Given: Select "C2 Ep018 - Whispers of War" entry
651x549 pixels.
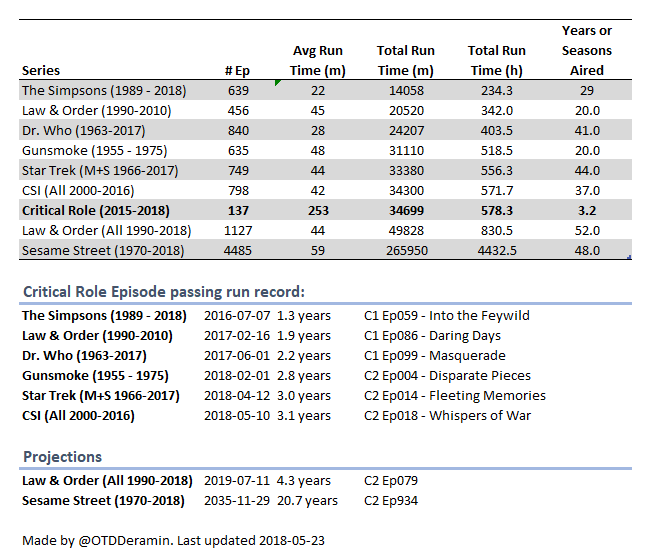Looking at the screenshot, I should click(447, 416).
